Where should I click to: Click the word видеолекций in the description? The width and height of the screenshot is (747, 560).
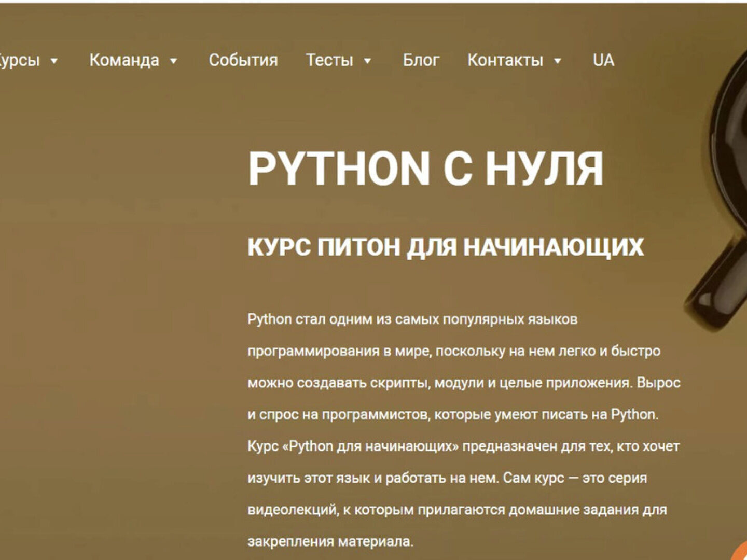click(292, 510)
